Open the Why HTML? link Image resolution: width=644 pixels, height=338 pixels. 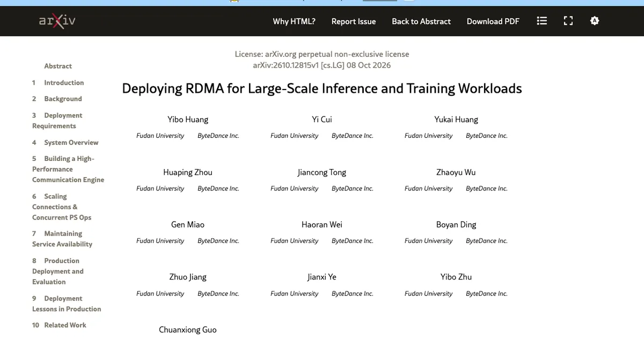pos(294,21)
